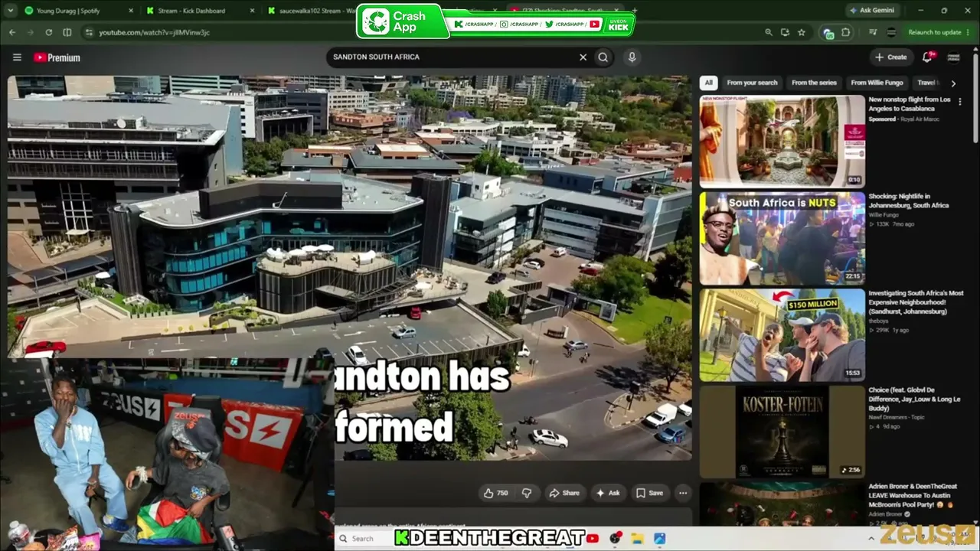Open Investigating South Africa's Most Expensive Neighbourhood title
The image size is (980, 551).
click(x=916, y=302)
